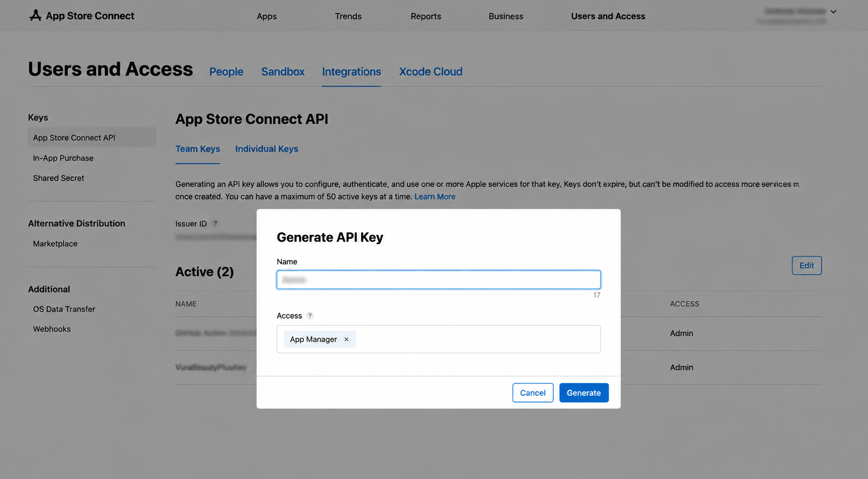Viewport: 868px width, 479px height.
Task: Switch to the Xcode Cloud tab
Action: (431, 71)
